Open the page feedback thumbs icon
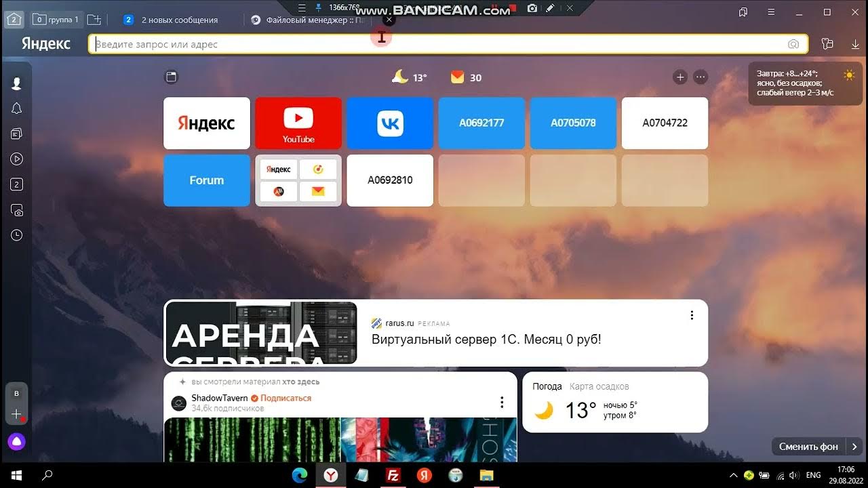868x488 pixels. 827,44
